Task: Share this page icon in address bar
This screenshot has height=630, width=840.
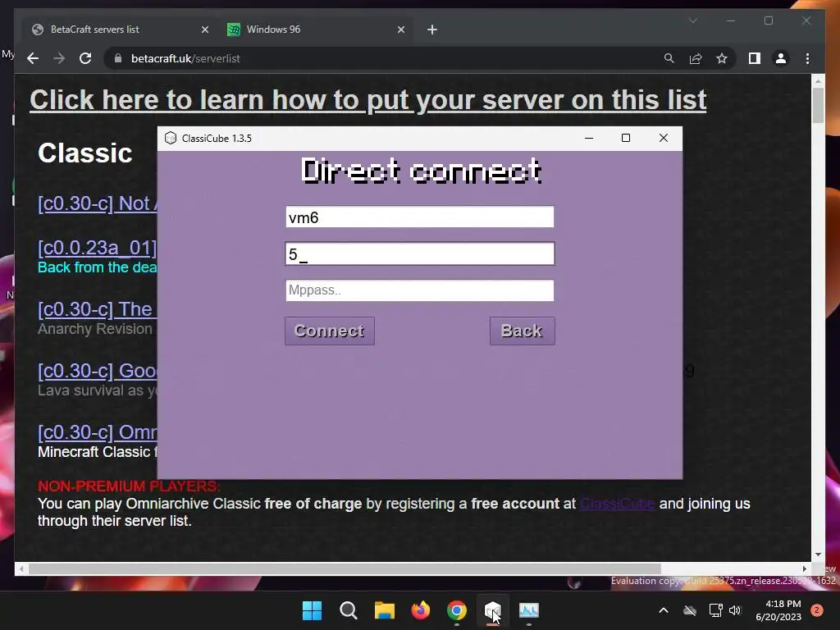Action: click(x=696, y=58)
